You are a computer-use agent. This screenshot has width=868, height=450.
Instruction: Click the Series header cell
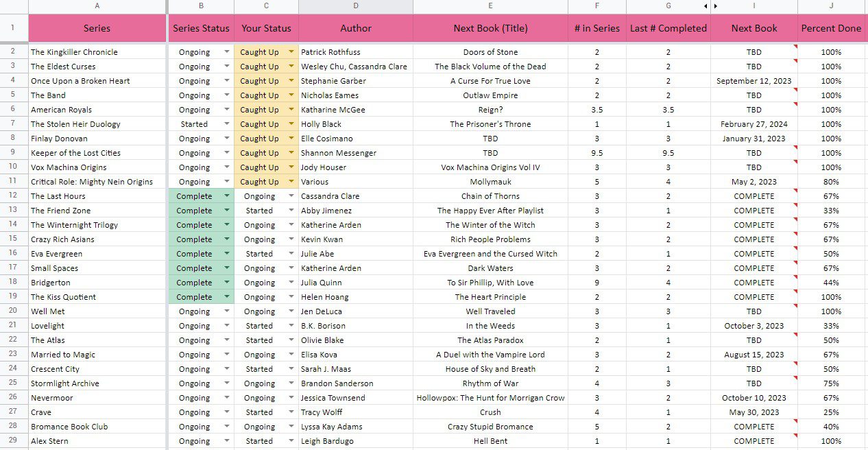click(97, 28)
